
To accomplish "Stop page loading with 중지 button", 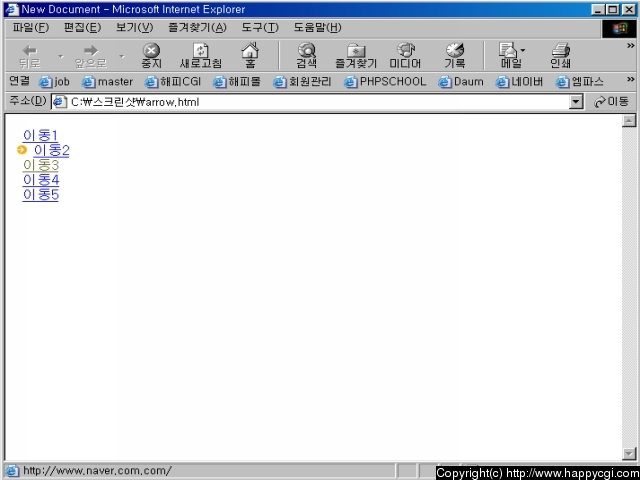I will click(x=151, y=56).
